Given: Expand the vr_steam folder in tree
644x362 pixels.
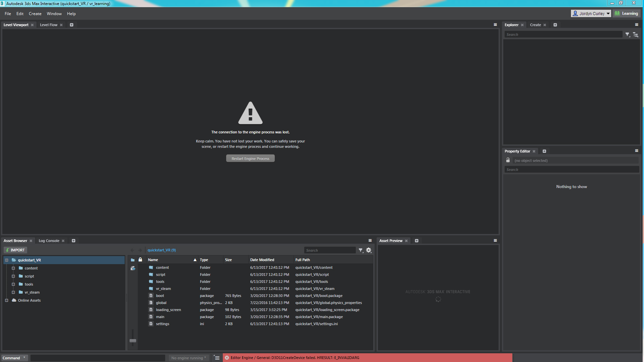Looking at the screenshot, I should pos(13,292).
